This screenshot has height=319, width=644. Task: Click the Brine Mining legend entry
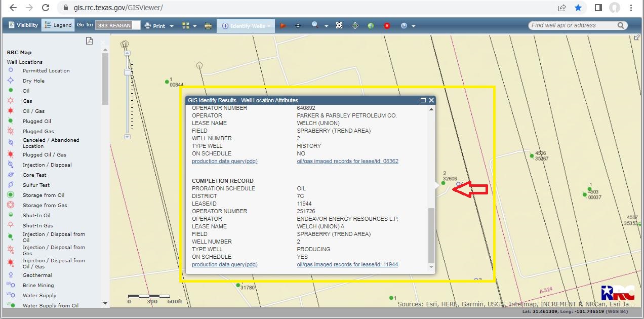38,285
